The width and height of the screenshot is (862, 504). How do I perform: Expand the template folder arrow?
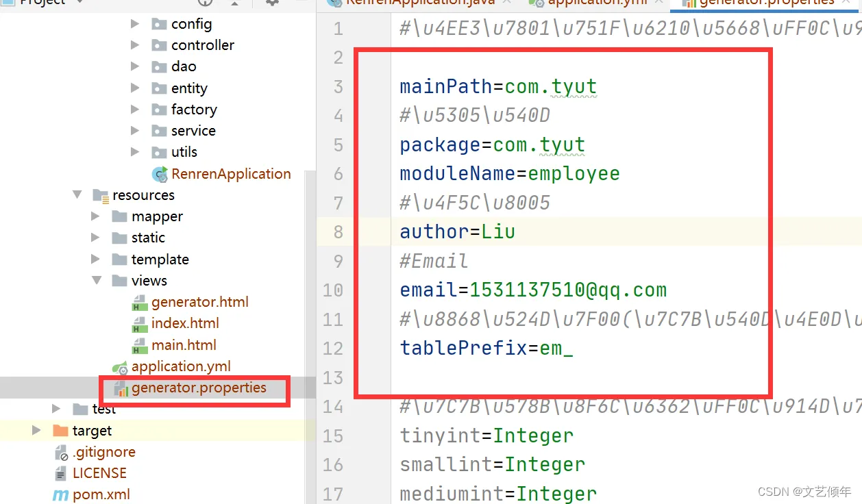point(96,260)
